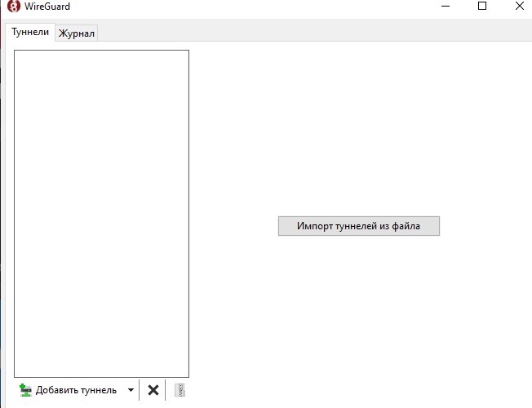Click the WireGuard logo in title bar
532x408 pixels.
click(x=13, y=7)
